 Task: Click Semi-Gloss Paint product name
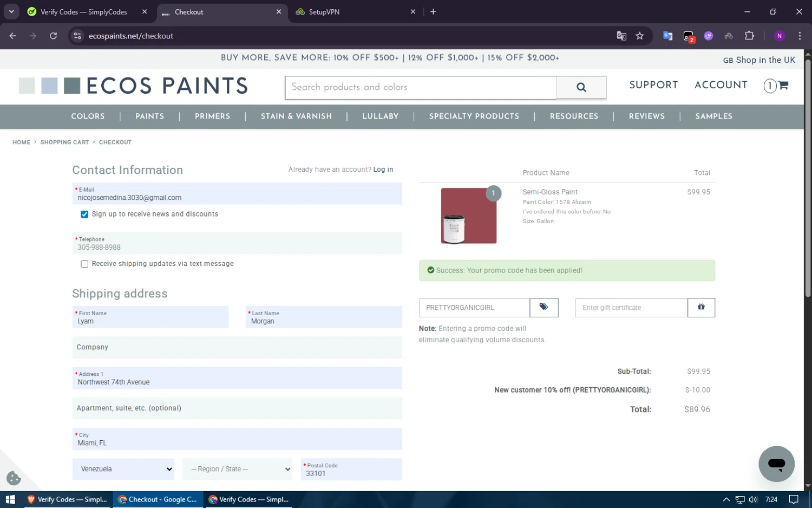pos(550,192)
